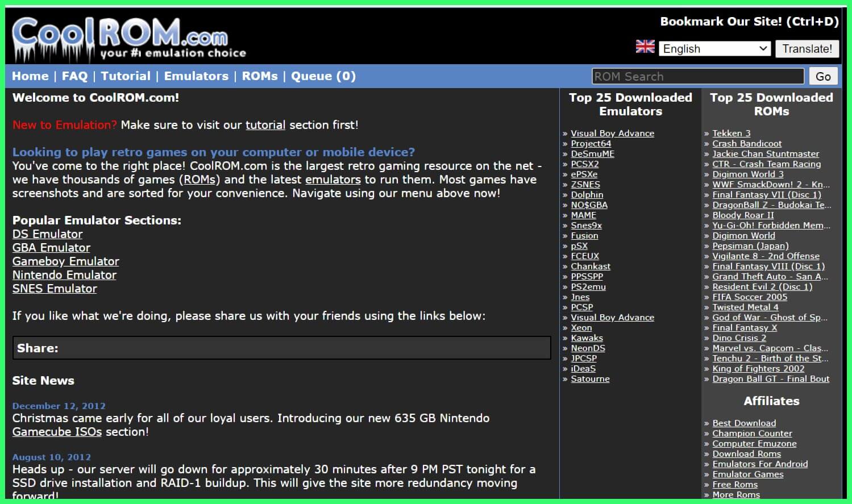Open Crash Bandicoot ROM link
This screenshot has width=852, height=504.
click(x=747, y=144)
